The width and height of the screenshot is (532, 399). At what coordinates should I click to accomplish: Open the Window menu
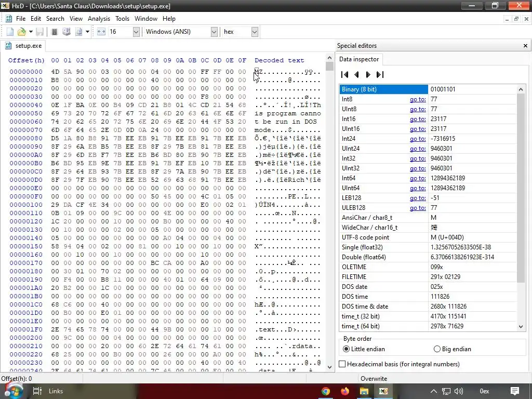(146, 19)
